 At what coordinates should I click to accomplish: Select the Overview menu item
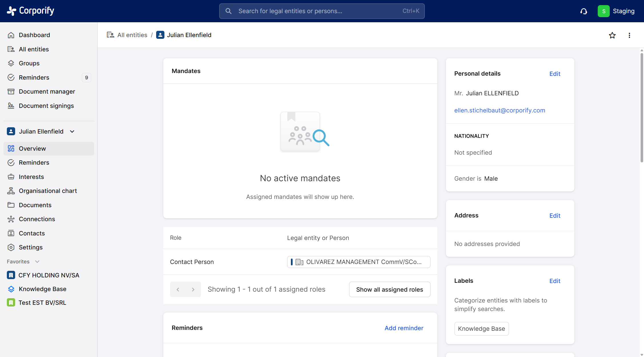point(32,148)
